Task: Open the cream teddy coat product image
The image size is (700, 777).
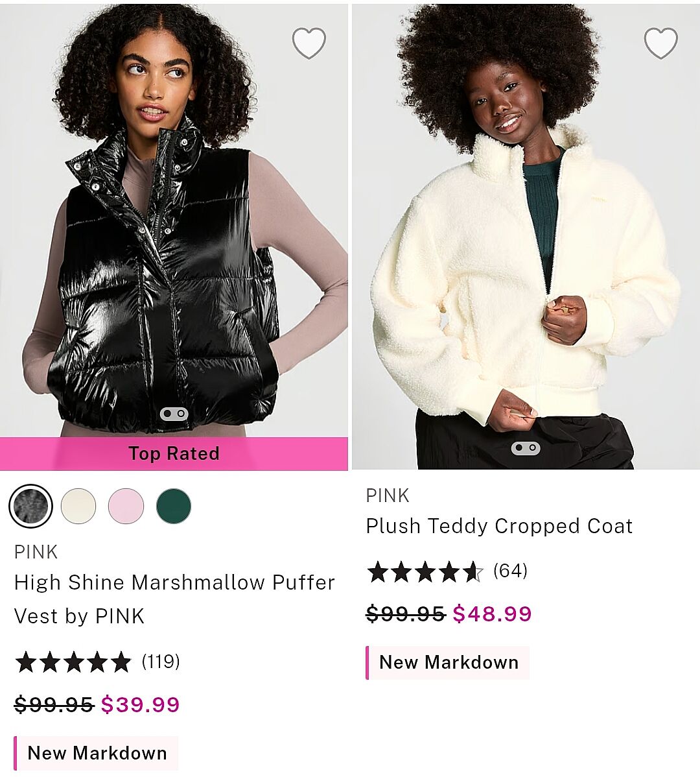Action: tap(526, 236)
